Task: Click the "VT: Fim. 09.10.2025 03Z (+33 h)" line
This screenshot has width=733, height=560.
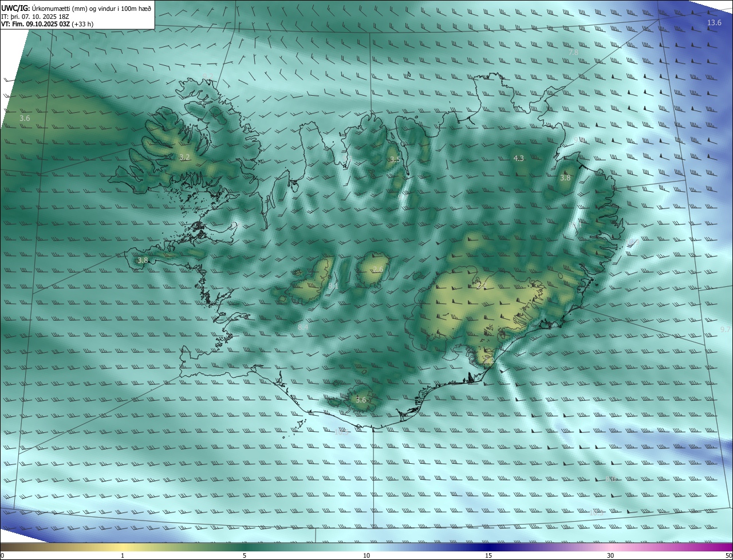Action: 47,24
